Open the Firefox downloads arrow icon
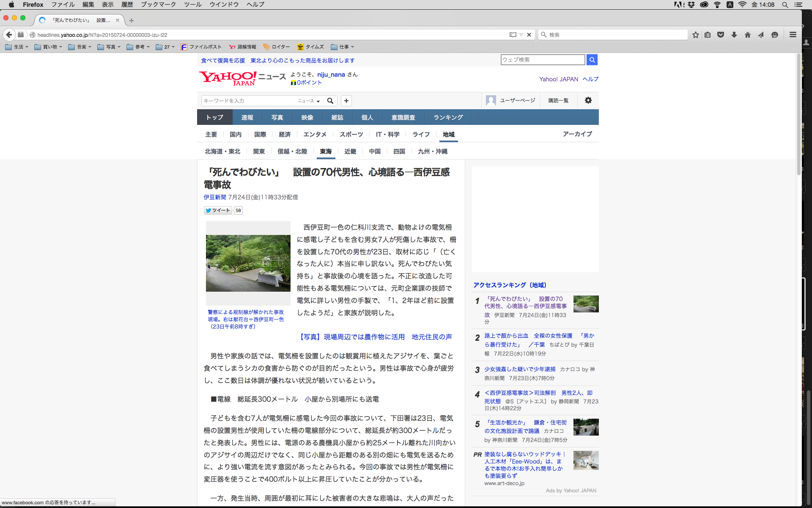Screen dimensions: 812x508 coord(734,35)
